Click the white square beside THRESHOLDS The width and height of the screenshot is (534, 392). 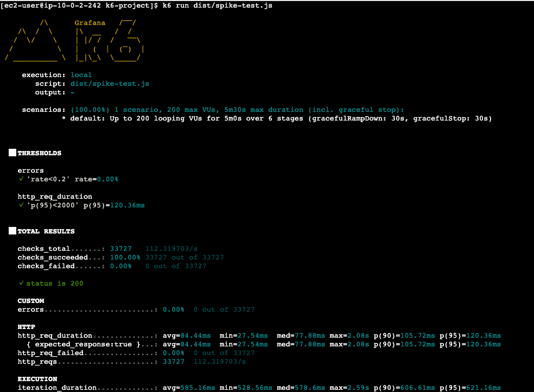coord(12,153)
